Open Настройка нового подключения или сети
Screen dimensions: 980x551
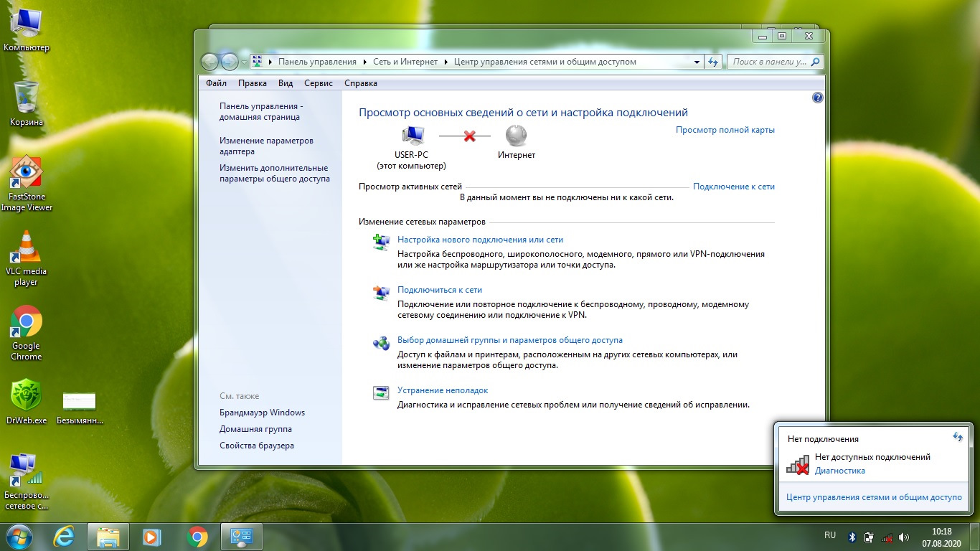pos(481,240)
